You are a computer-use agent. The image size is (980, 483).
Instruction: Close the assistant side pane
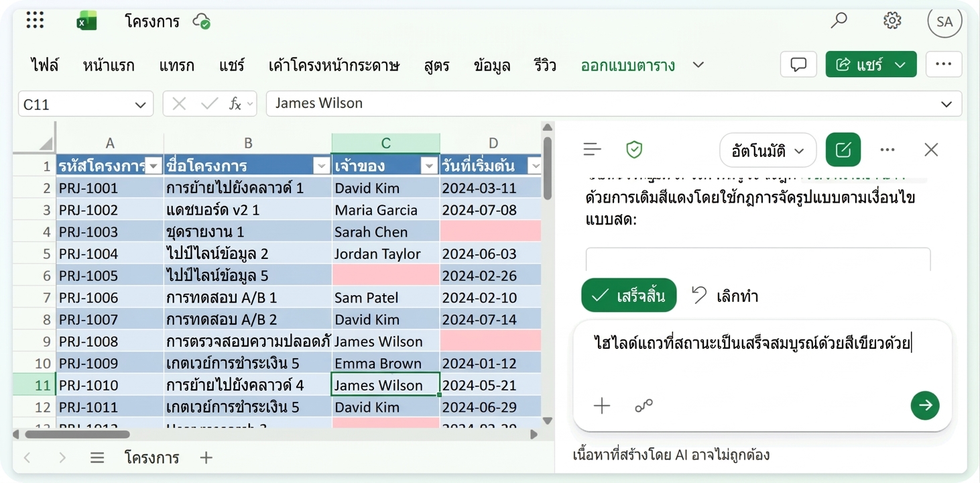(931, 150)
